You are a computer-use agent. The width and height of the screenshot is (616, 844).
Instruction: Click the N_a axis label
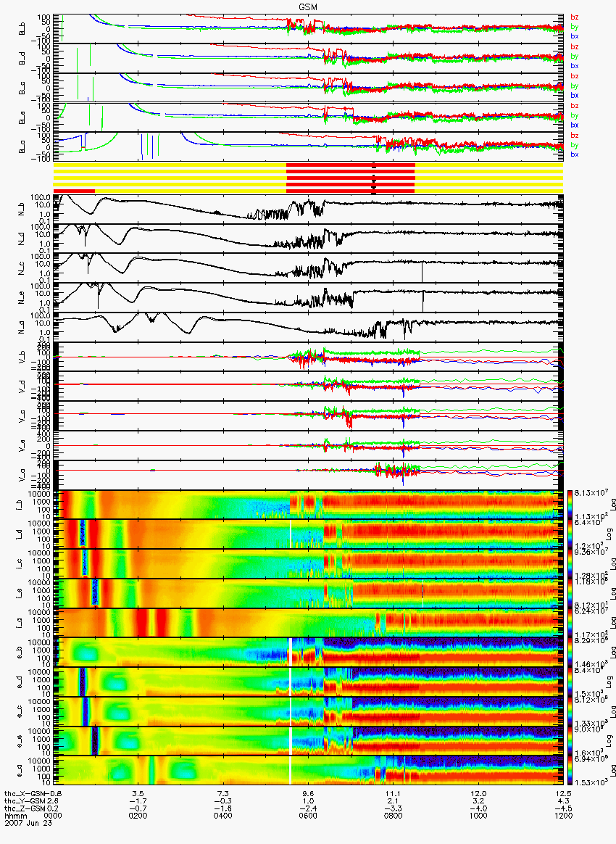(22, 327)
